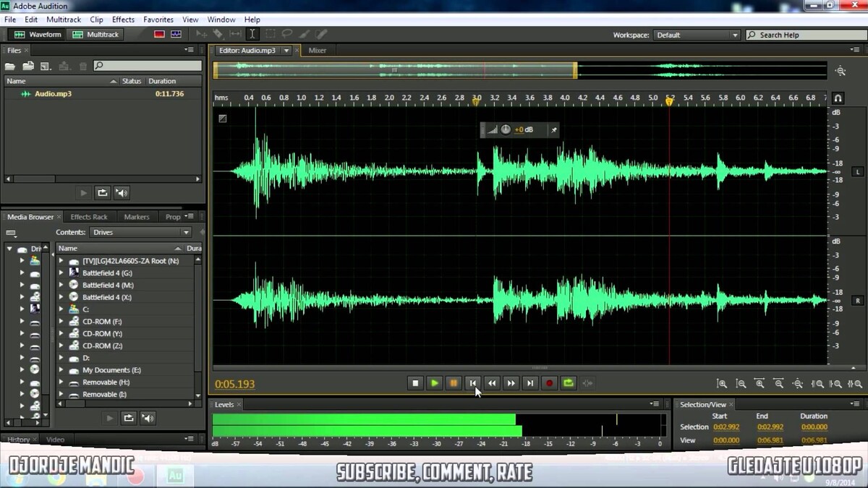Screen dimensions: 868x488
Task: Switch to the History tab
Action: 19,440
